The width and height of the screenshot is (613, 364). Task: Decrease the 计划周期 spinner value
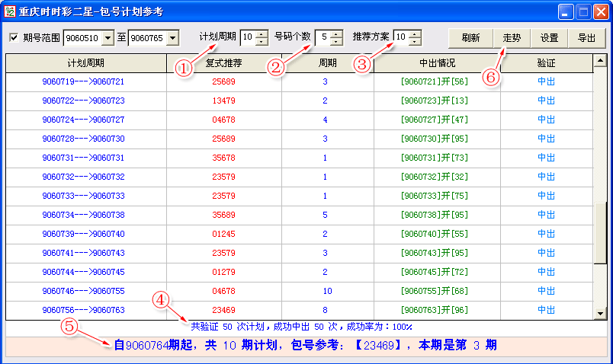click(262, 41)
